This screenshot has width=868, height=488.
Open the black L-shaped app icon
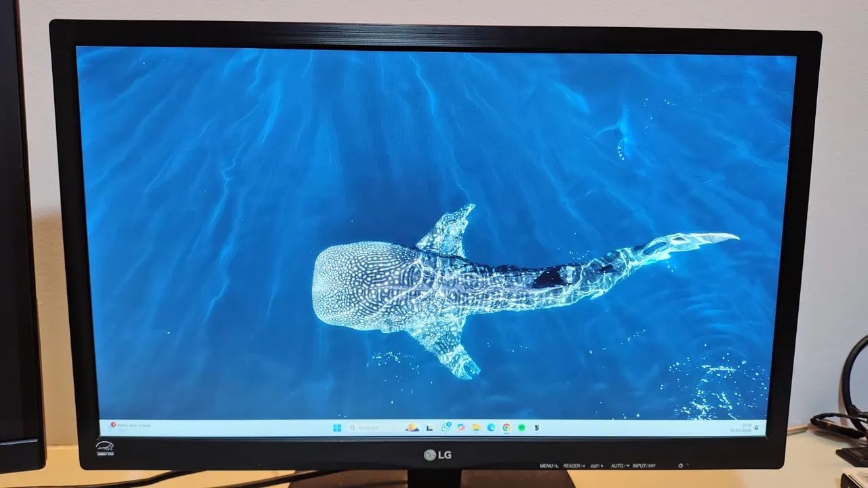coord(429,428)
